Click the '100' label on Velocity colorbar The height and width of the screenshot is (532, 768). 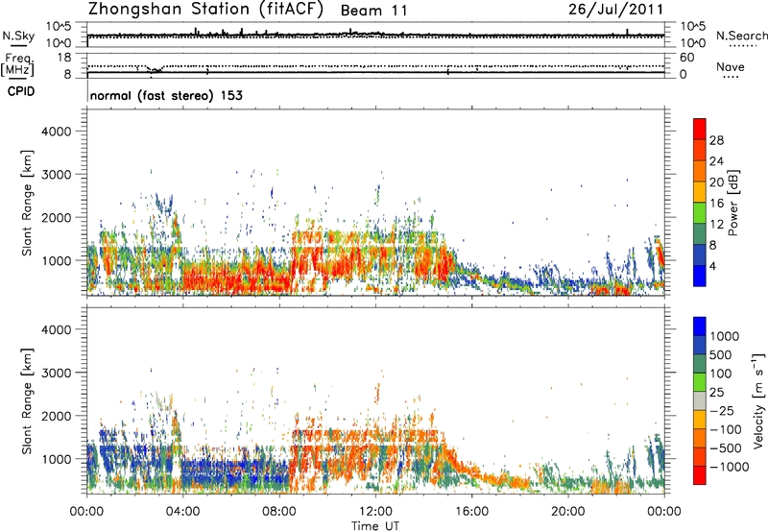[721, 374]
